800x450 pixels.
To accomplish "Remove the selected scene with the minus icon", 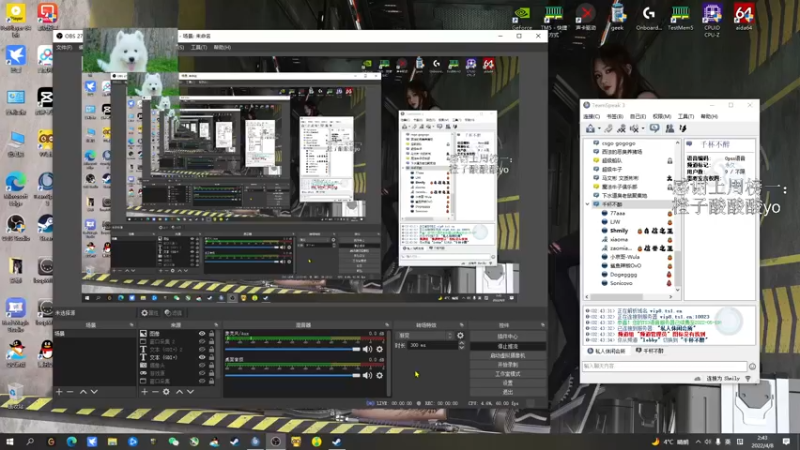I will [x=70, y=392].
